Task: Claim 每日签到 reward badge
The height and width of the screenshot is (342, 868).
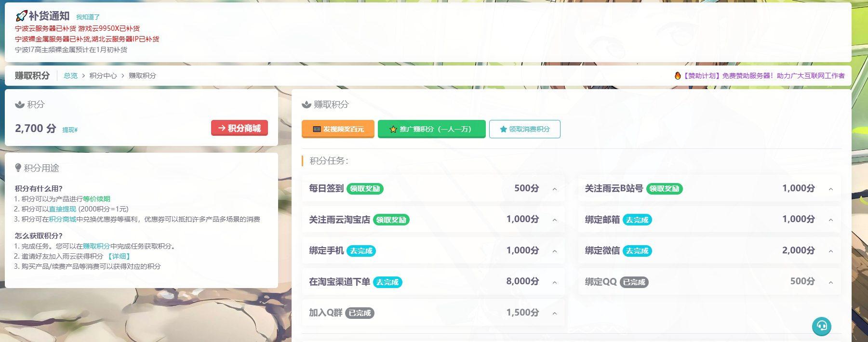Action: [365, 189]
